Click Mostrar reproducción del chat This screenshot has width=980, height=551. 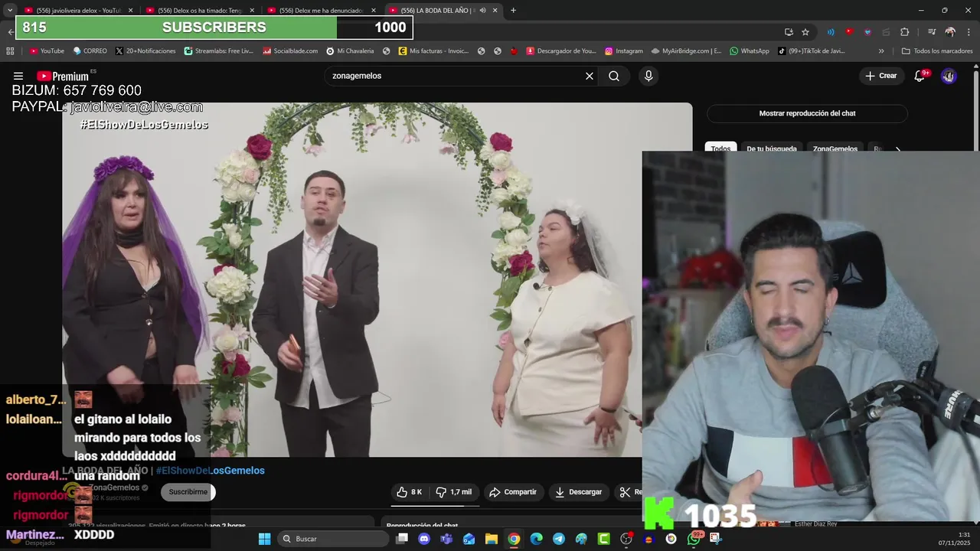click(x=807, y=113)
